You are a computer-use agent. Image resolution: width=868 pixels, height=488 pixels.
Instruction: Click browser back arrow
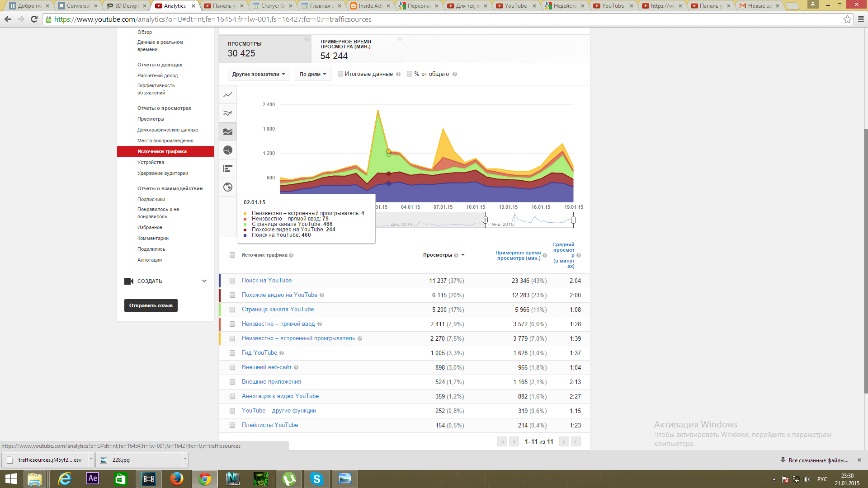click(x=8, y=19)
